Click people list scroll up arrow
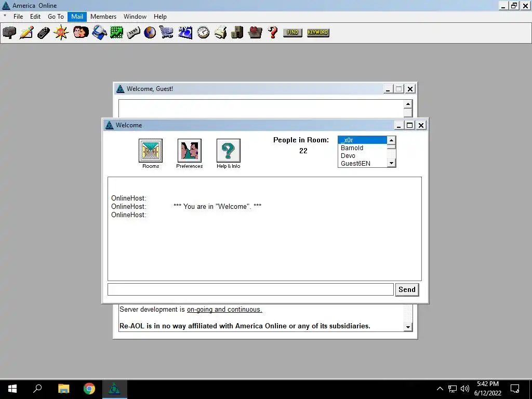 pos(391,140)
